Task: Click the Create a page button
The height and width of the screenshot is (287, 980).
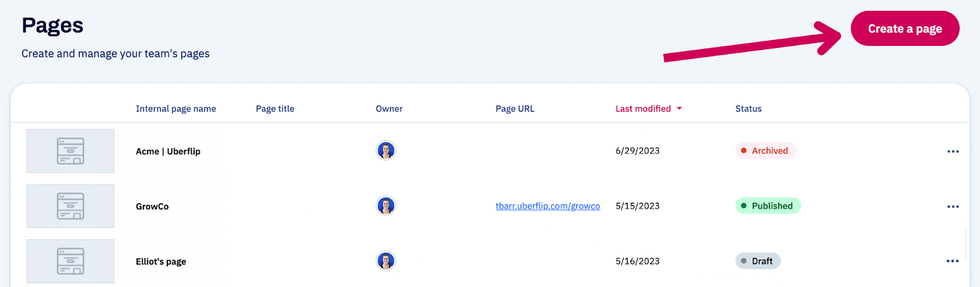Action: click(x=905, y=29)
